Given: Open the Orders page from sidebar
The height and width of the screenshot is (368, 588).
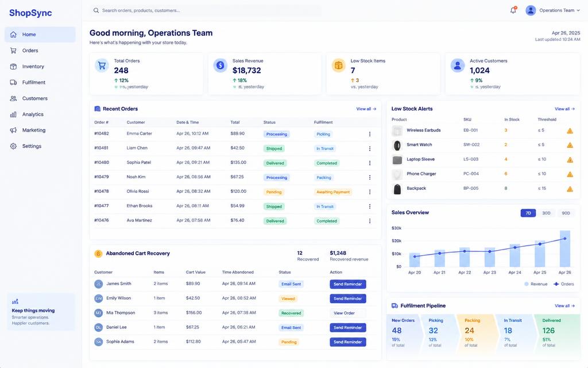Looking at the screenshot, I should click(x=40, y=51).
